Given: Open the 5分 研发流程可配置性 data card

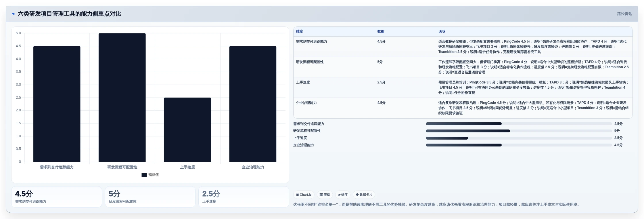Looking at the screenshot, I should (x=150, y=197).
